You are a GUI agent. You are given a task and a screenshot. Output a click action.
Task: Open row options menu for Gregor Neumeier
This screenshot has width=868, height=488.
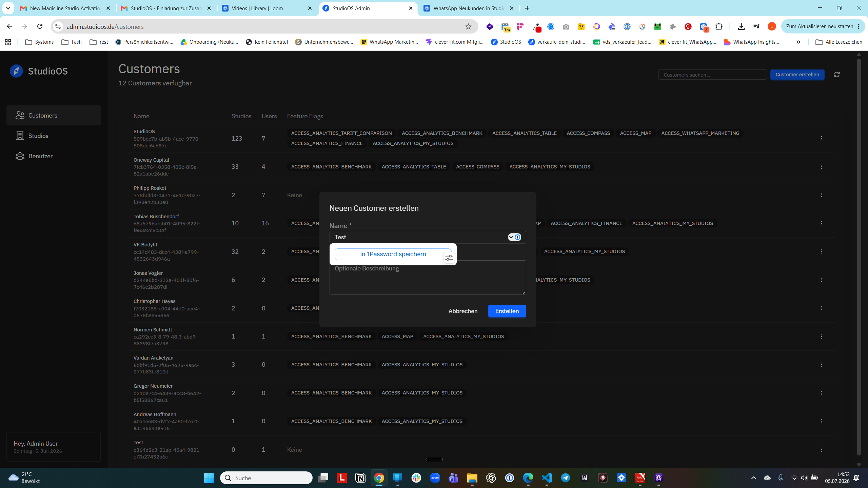821,393
